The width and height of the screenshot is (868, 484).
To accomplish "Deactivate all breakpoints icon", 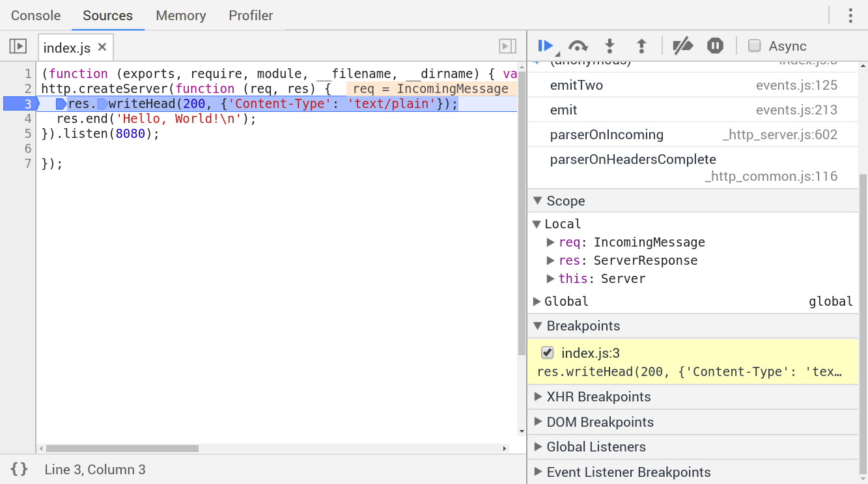I will tap(682, 46).
